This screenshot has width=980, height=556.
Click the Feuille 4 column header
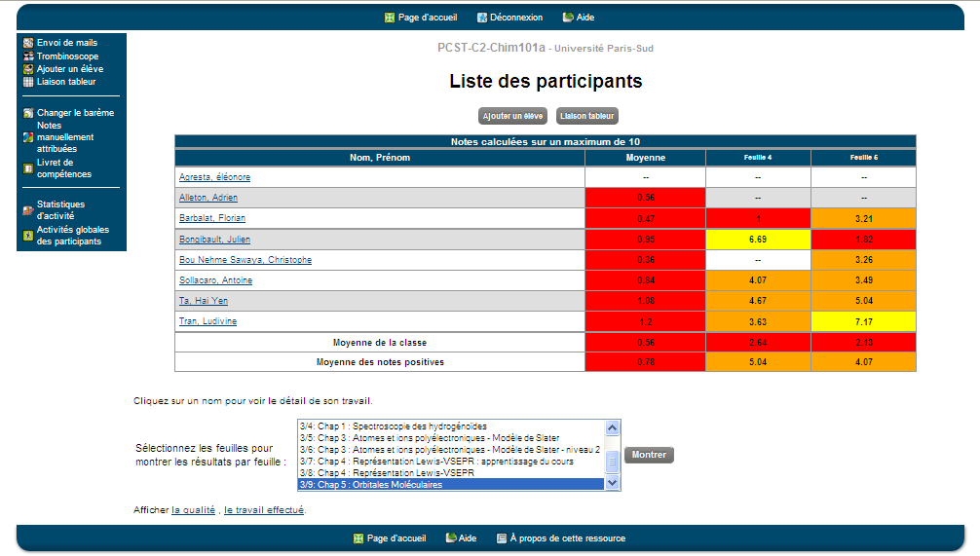tap(758, 158)
